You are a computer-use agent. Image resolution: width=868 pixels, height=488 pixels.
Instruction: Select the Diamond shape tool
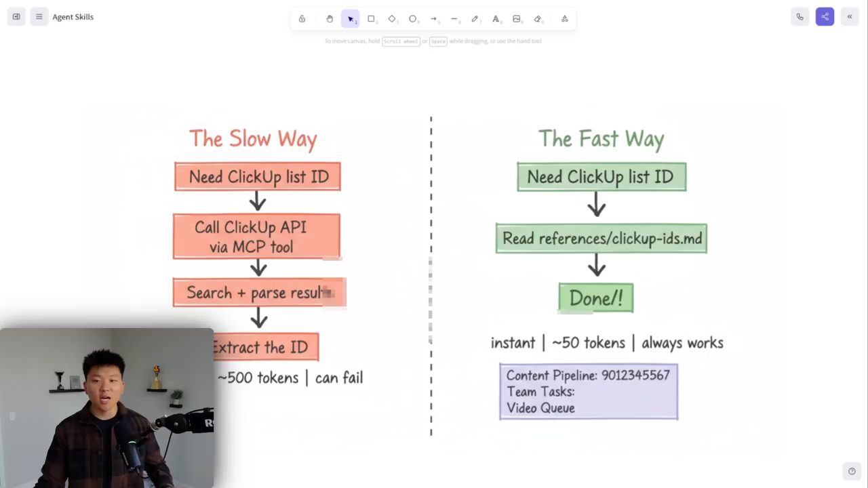[x=392, y=19]
